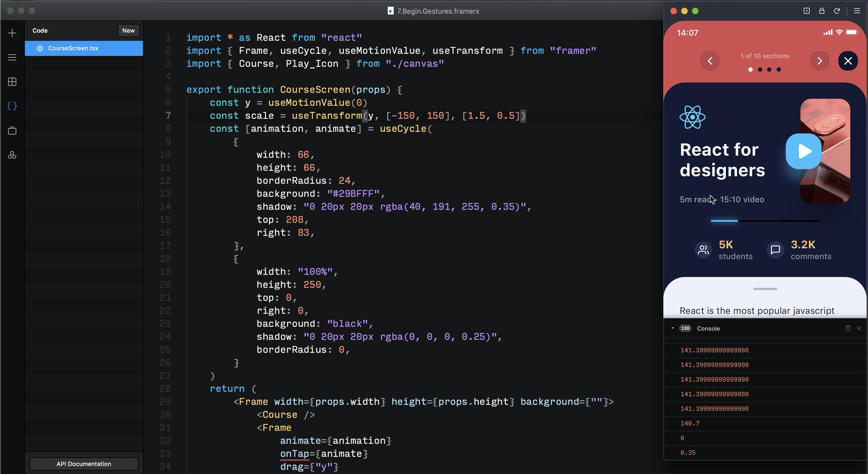868x474 pixels.
Task: Click the students people icon
Action: (703, 250)
